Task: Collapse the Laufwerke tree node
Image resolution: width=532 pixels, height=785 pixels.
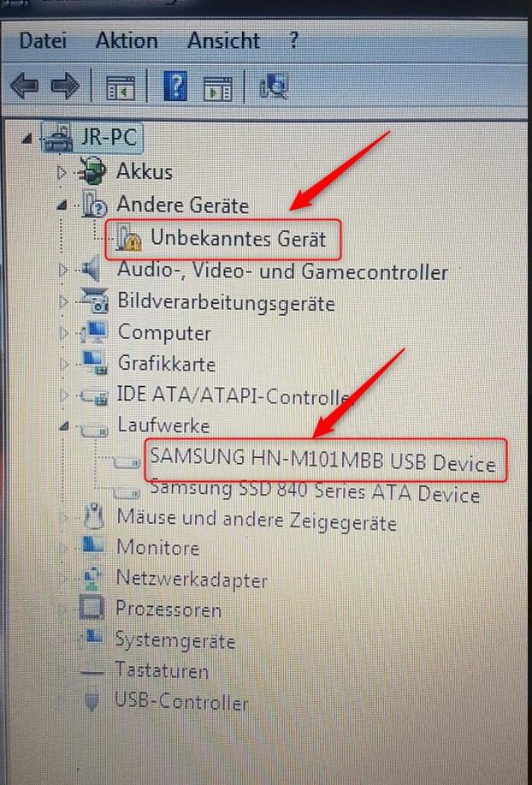Action: tap(63, 427)
